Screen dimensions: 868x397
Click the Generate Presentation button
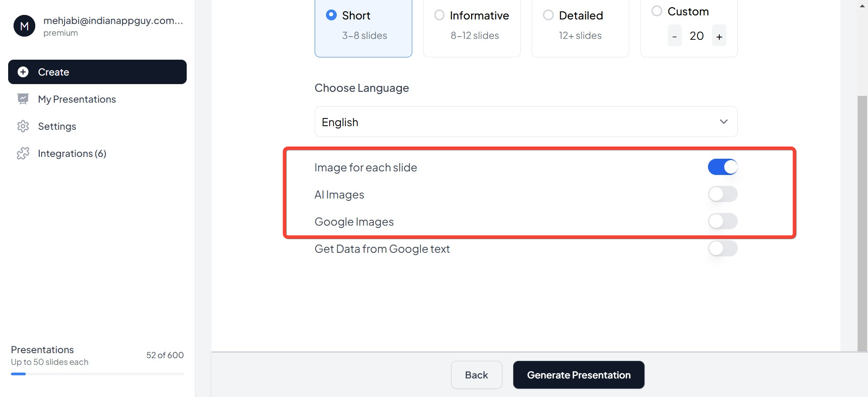(x=579, y=375)
